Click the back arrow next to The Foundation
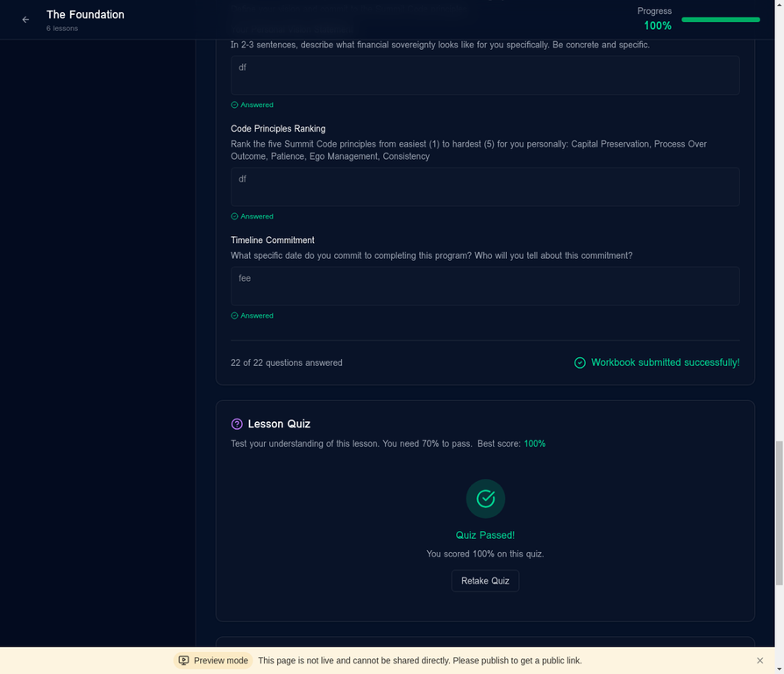This screenshot has width=784, height=674. (x=25, y=19)
